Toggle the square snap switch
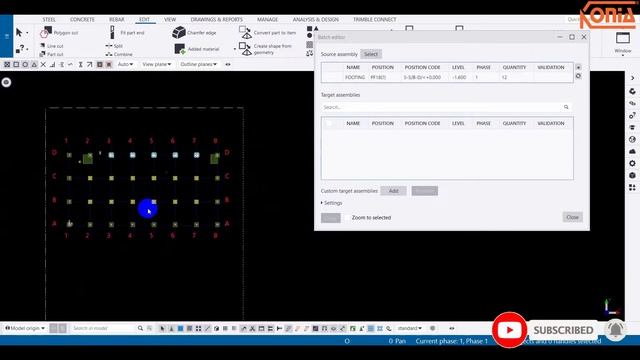640x360 pixels. 16,64
